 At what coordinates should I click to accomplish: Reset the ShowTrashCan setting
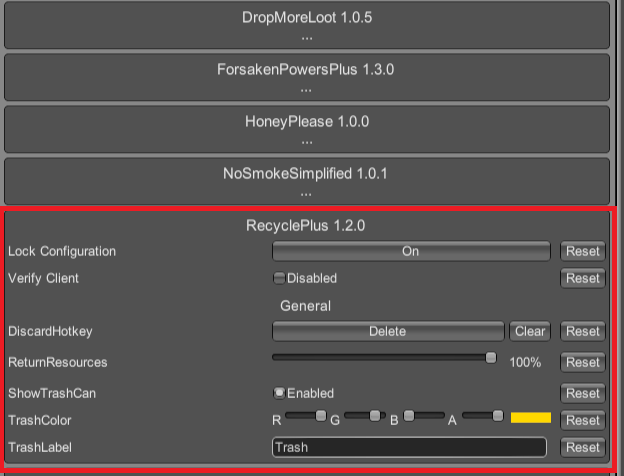pos(583,393)
